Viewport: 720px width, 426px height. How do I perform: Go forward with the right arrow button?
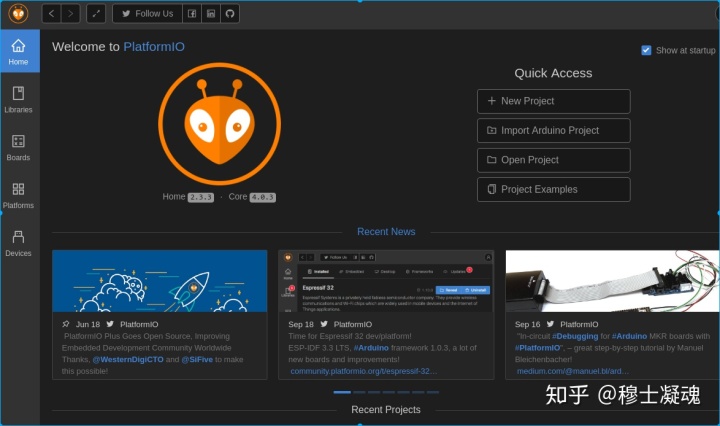(70, 13)
